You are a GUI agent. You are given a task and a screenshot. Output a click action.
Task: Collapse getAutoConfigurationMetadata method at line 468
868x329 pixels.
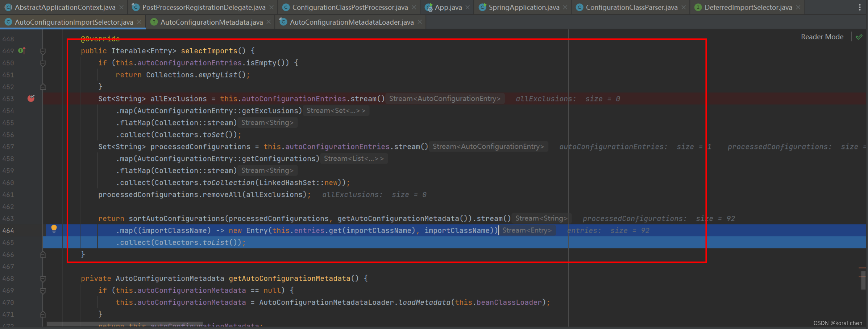tap(43, 279)
